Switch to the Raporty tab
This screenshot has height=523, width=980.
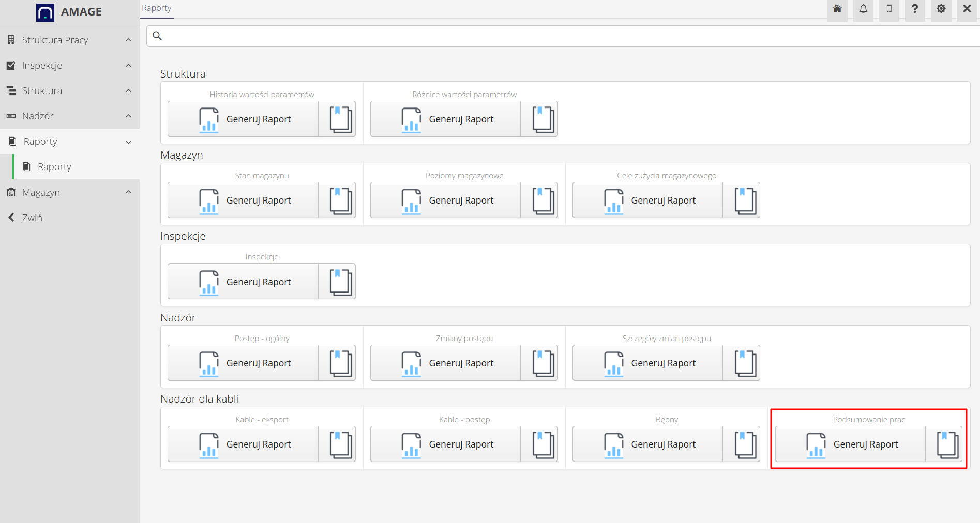coord(157,8)
